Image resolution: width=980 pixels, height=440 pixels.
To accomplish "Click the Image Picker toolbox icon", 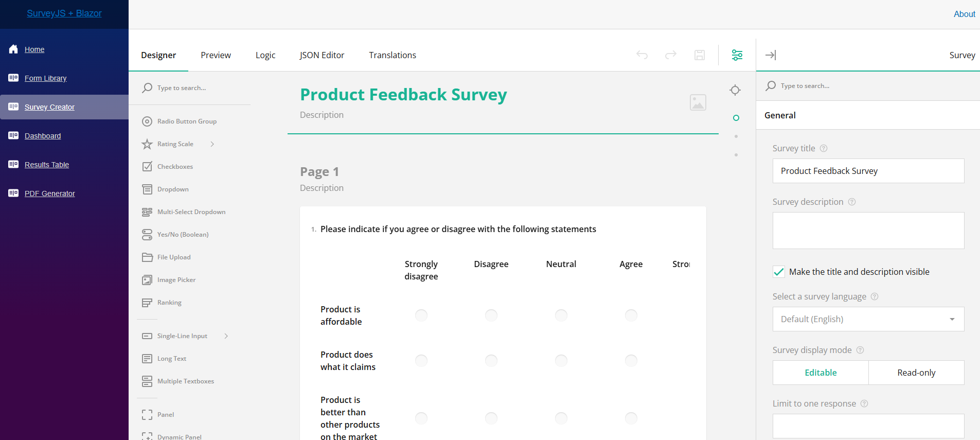I will point(147,279).
